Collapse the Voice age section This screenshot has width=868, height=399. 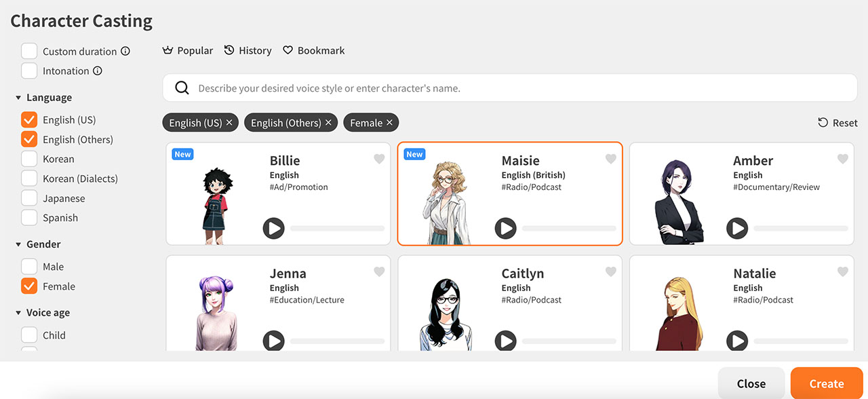19,312
